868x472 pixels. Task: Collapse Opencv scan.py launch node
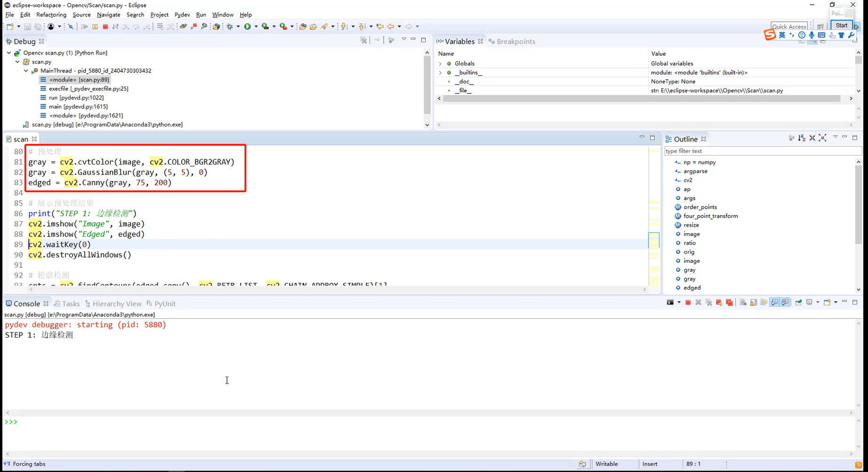pos(9,53)
